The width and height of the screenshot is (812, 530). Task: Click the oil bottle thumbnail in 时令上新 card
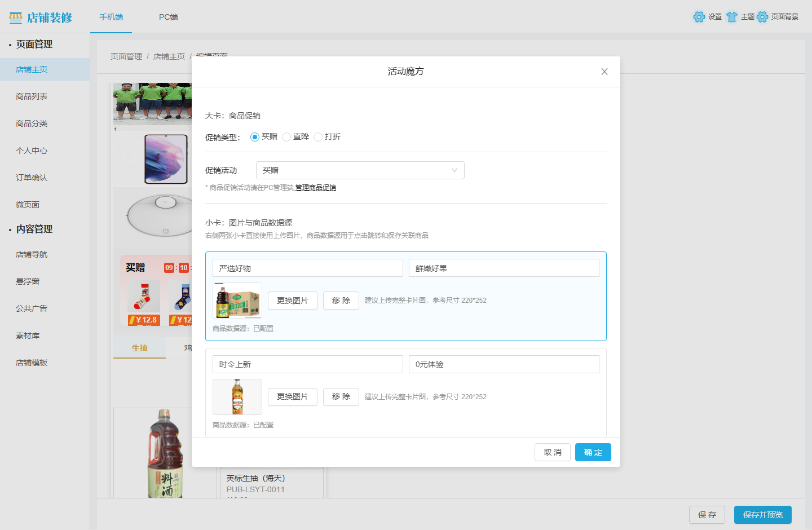point(237,397)
